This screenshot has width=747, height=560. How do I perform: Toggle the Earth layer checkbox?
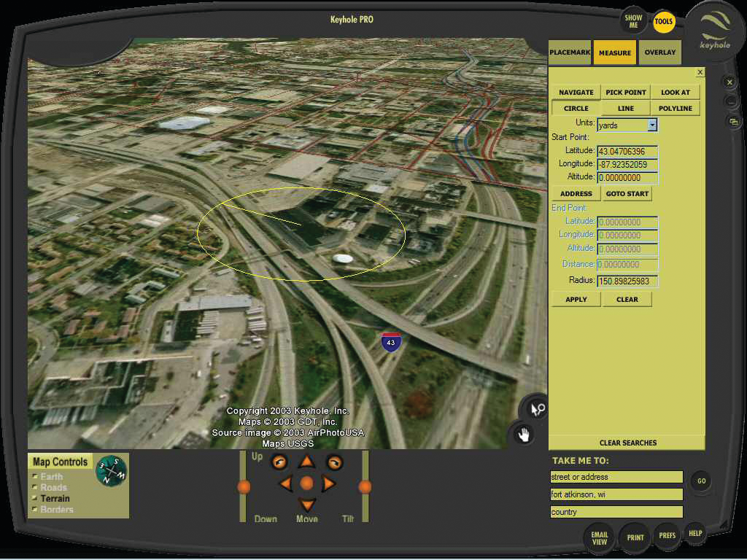pos(35,477)
